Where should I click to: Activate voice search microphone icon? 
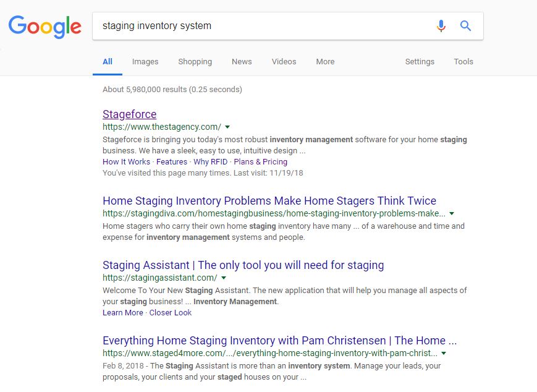[441, 26]
